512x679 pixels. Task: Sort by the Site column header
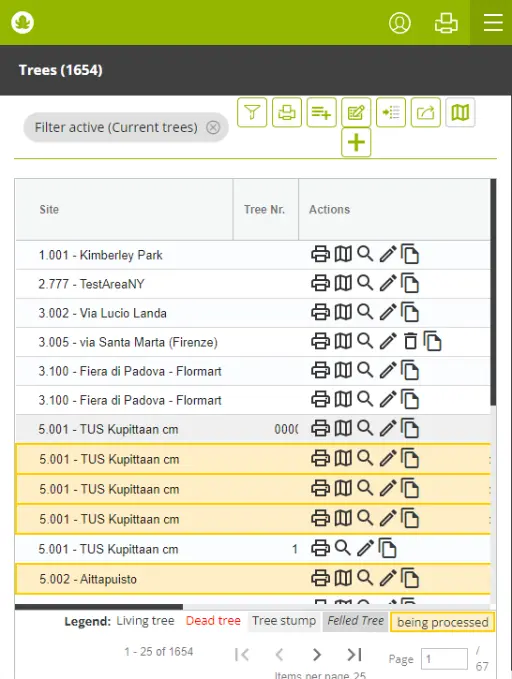pos(49,210)
